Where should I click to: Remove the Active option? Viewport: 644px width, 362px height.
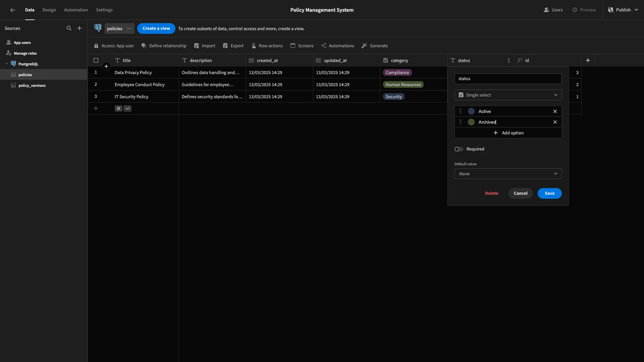tap(555, 111)
